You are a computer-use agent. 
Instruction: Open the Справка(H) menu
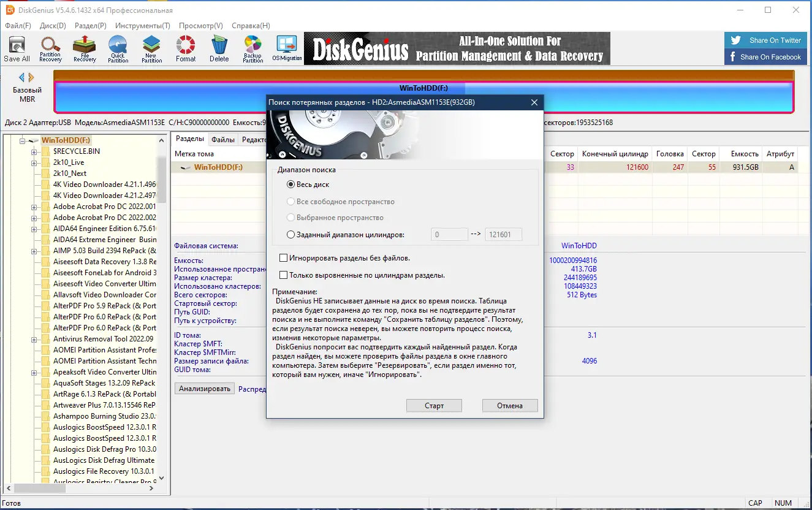tap(251, 26)
